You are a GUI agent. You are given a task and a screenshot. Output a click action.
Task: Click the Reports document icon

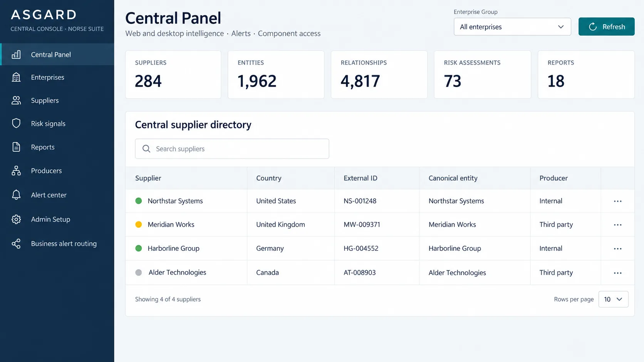point(16,147)
